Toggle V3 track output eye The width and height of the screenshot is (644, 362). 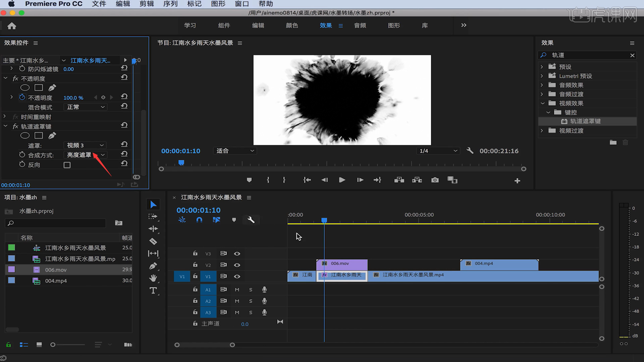(237, 254)
